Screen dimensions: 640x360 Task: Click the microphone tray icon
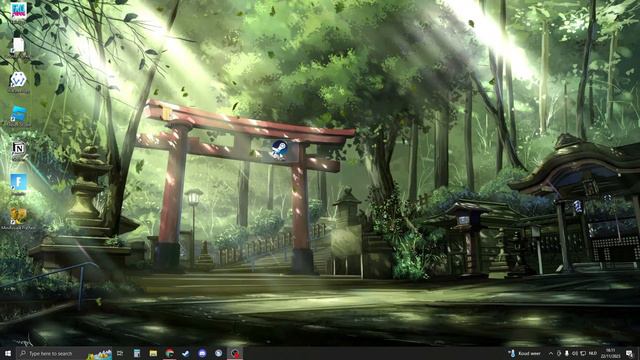[x=567, y=353]
